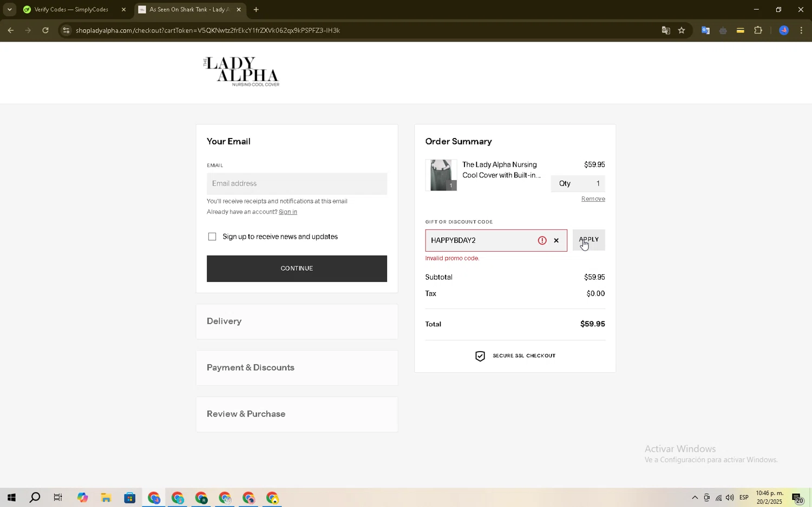812x507 pixels.
Task: Check sign up for news and updates
Action: (212, 237)
